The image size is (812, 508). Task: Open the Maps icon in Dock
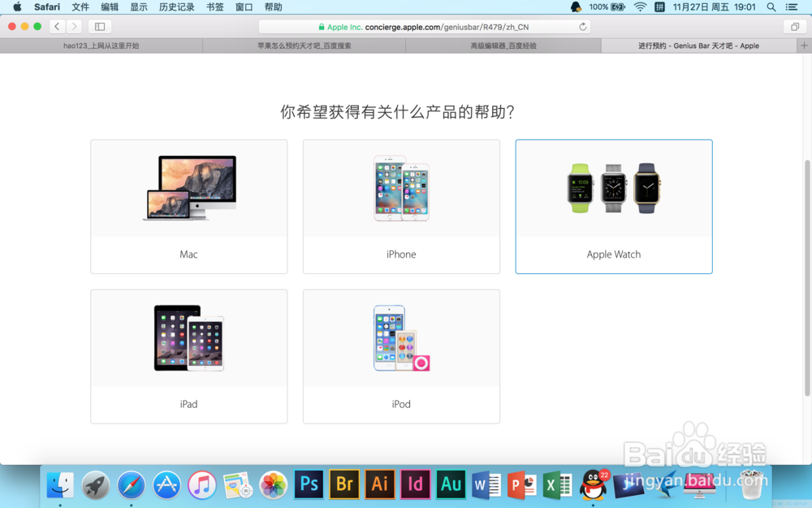pos(237,484)
